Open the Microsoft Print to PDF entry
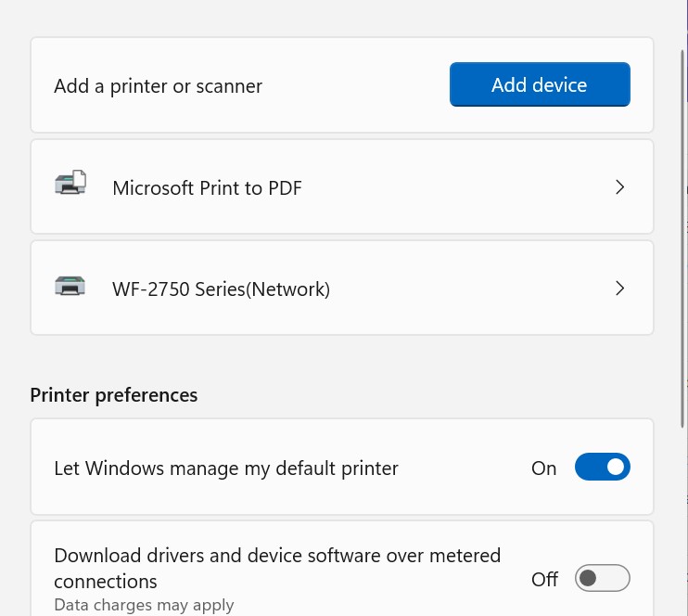 tap(207, 188)
